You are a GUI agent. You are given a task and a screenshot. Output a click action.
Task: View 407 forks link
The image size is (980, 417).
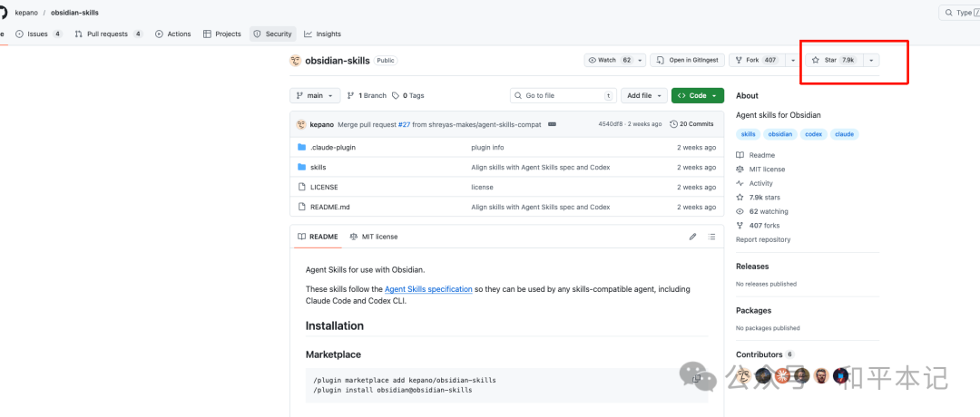pyautogui.click(x=758, y=226)
